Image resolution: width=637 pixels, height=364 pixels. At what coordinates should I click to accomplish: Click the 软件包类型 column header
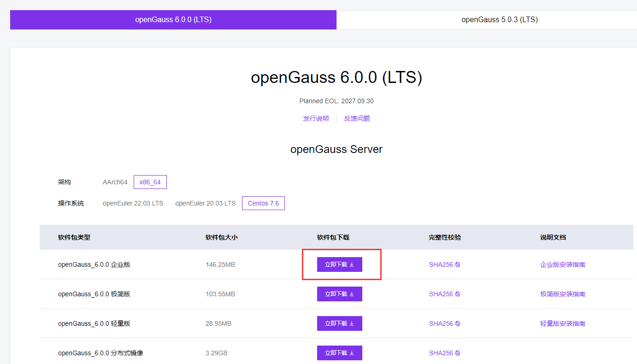tap(74, 237)
